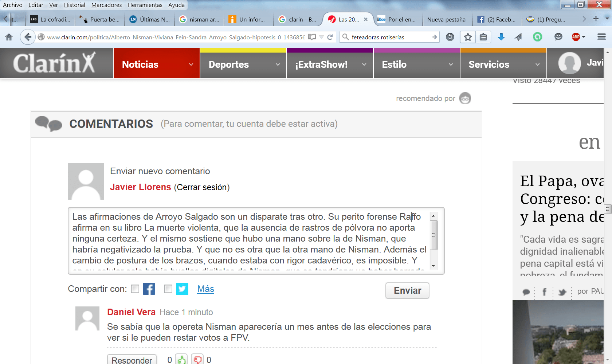This screenshot has height=364, width=612.
Task: Give thumbs down to Daniel Vera's comment
Action: pos(197,360)
